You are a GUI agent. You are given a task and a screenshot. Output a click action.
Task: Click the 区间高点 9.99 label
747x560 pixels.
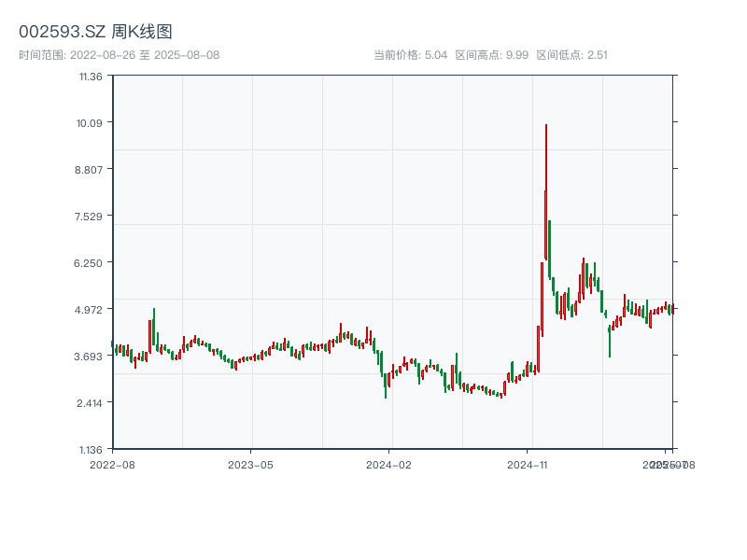point(492,55)
